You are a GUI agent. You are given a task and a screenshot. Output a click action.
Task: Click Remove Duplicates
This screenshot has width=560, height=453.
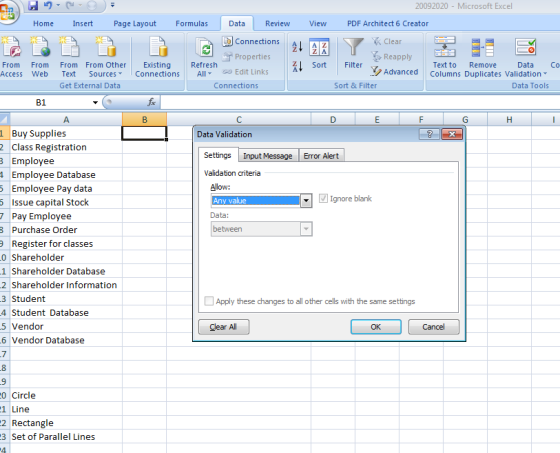[x=482, y=57]
